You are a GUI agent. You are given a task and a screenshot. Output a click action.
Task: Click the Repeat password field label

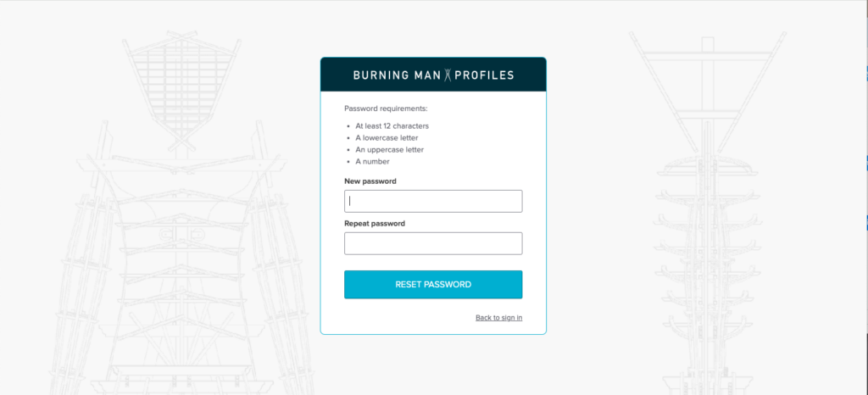(375, 224)
